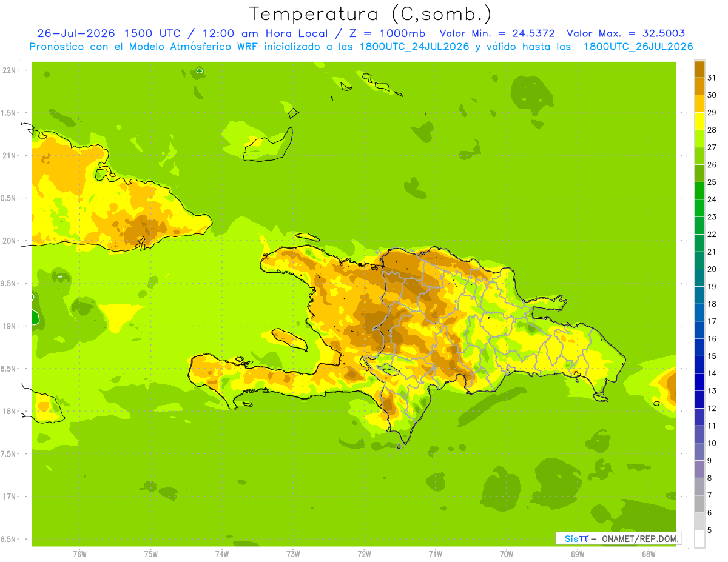
Task: Select the gray legend swatch between 6 and 7
Action: [699, 504]
